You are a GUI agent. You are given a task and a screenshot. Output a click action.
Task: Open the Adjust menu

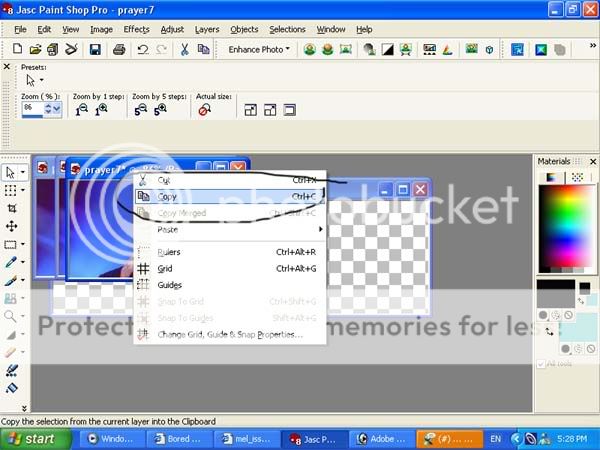[172, 29]
